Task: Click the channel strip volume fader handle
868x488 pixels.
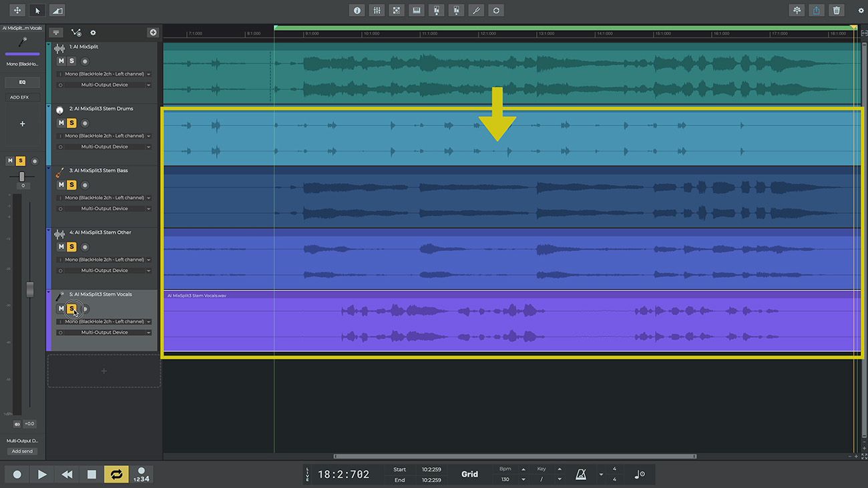Action: 29,289
